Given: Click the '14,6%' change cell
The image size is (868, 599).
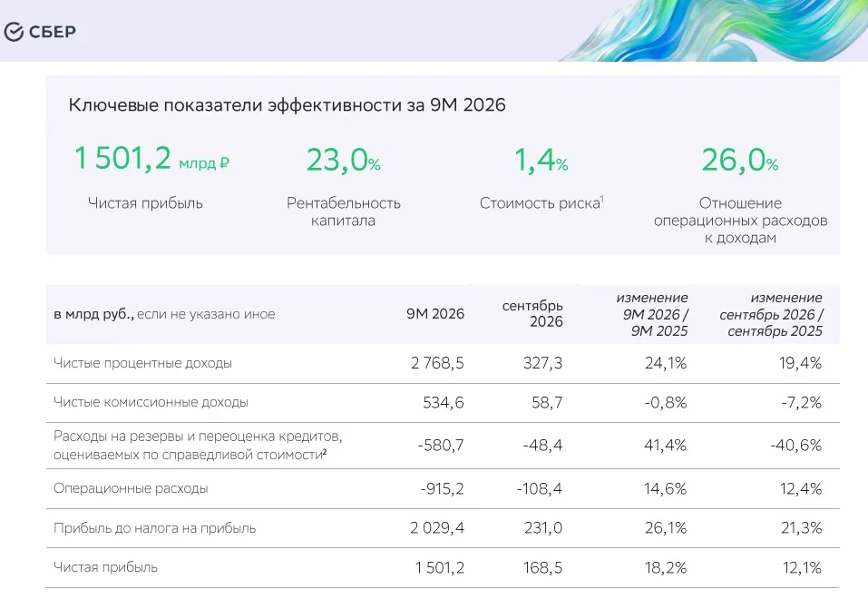Looking at the screenshot, I should (x=666, y=489).
